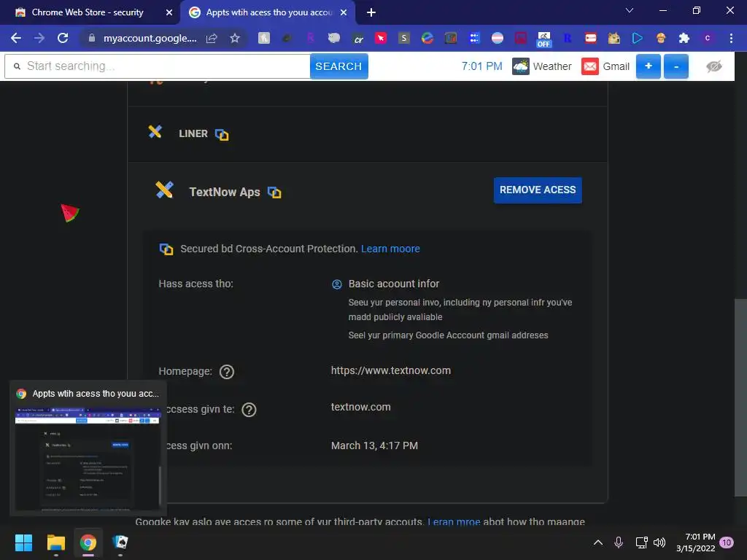Click the 'March 13, 4:17 PM' date text
Viewport: 747px width, 560px height.
[374, 446]
